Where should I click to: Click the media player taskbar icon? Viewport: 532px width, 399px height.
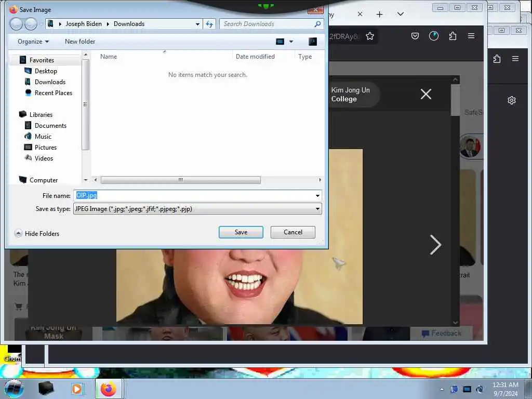click(x=77, y=389)
